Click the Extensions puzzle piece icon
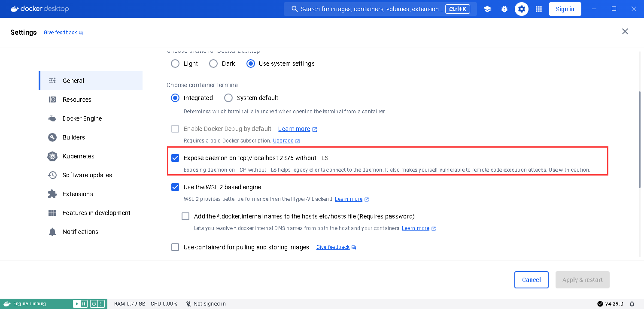The height and width of the screenshot is (309, 644). point(52,194)
